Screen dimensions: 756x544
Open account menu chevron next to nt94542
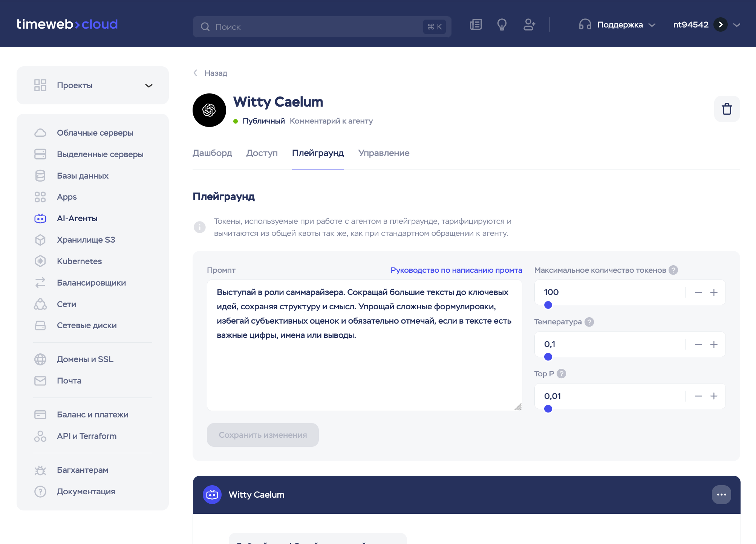737,25
